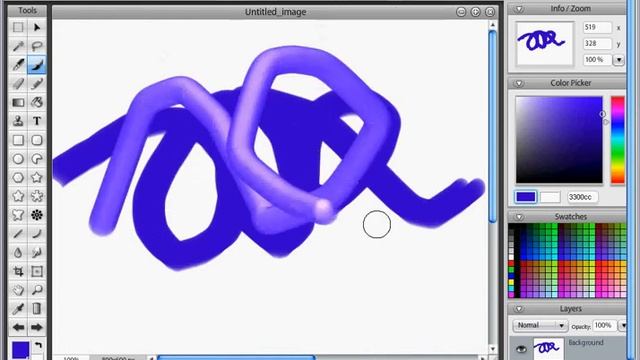Screen dimensions: 640x360
Task: Click the y coordinate field showing 328
Action: 598,43
